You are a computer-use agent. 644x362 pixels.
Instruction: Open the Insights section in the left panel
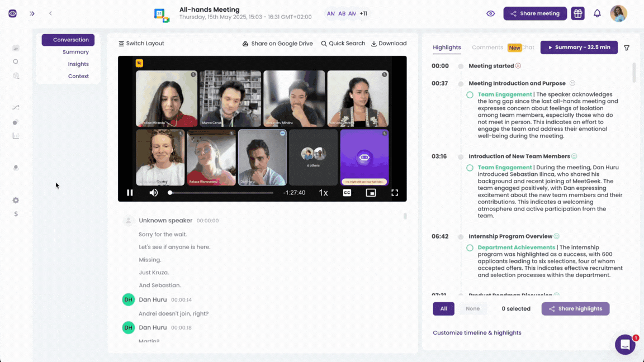click(78, 64)
